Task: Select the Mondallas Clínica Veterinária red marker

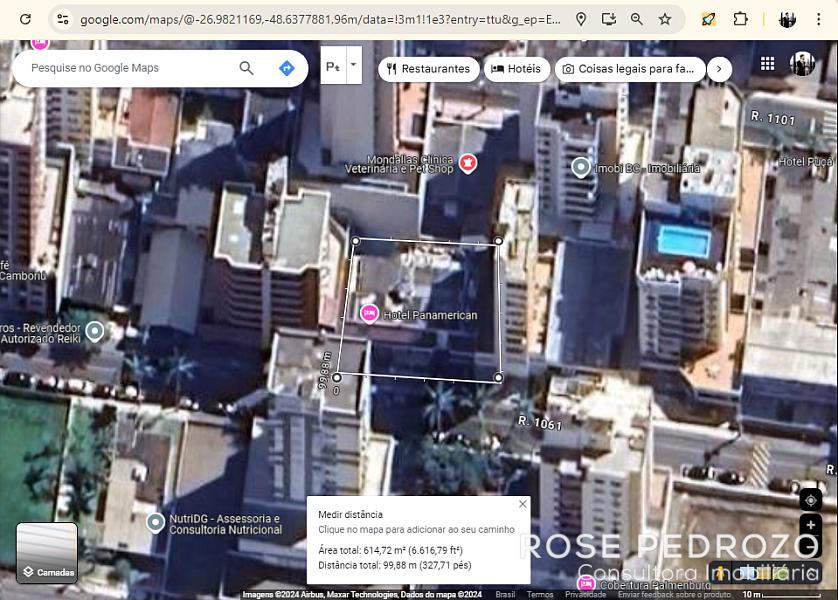Action: 467,162
